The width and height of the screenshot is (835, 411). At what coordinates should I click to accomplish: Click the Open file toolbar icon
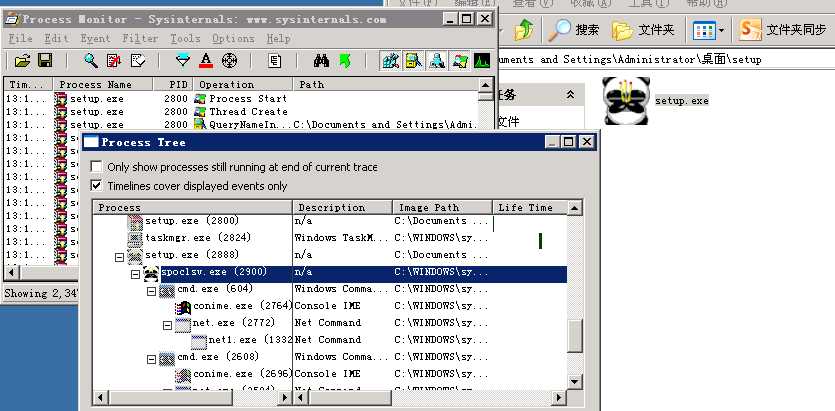22,61
